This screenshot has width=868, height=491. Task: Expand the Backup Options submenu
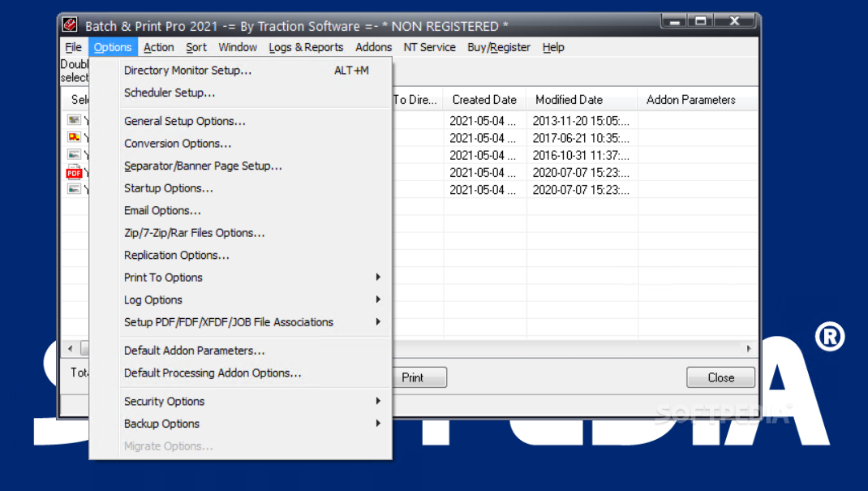(x=240, y=424)
